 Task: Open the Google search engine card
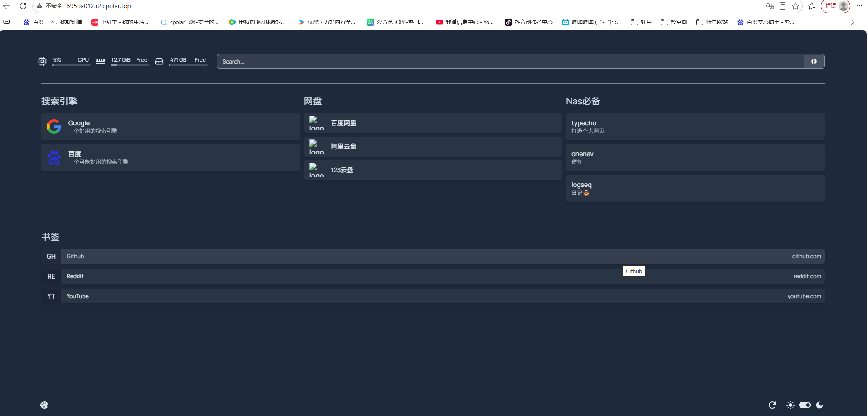click(x=171, y=127)
